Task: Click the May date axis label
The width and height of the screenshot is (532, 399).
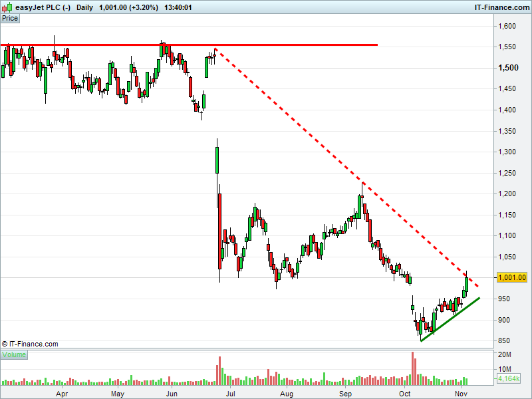Action: 118,394
